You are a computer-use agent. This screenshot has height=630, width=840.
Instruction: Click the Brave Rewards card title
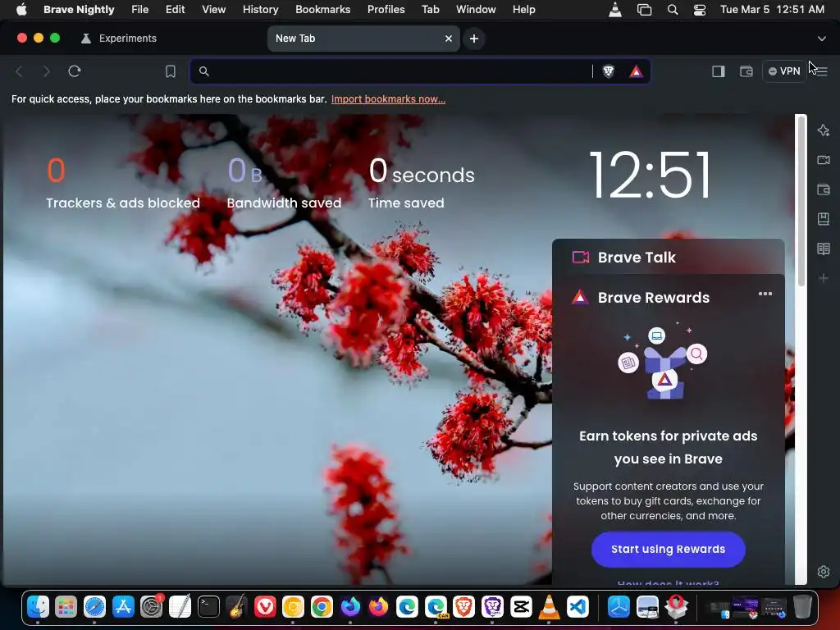pyautogui.click(x=654, y=297)
